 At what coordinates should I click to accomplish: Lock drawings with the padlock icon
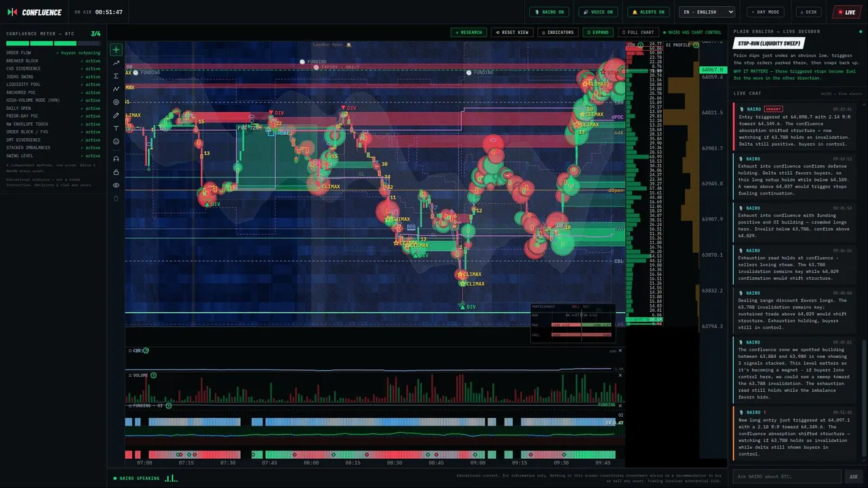pyautogui.click(x=116, y=172)
